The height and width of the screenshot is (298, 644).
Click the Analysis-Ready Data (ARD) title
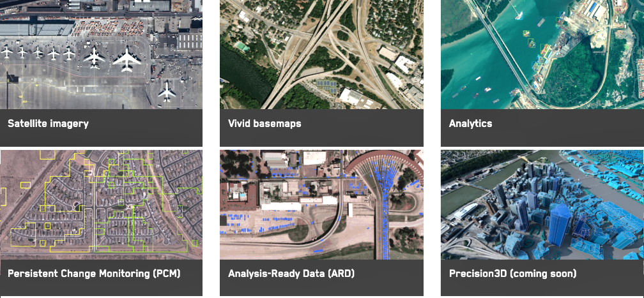coord(291,274)
